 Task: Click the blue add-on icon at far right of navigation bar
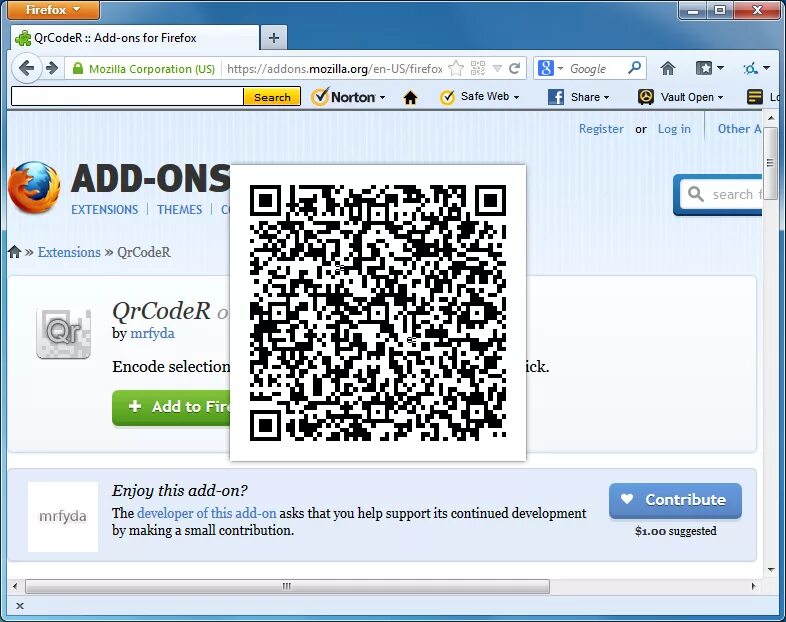click(x=755, y=68)
